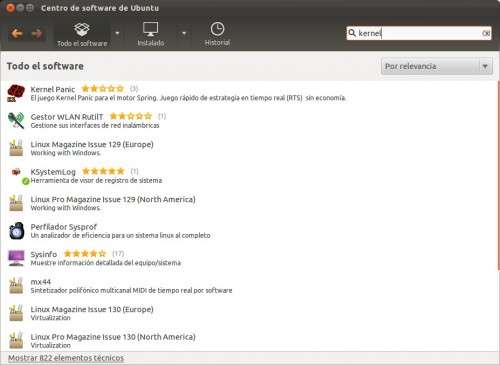Select Linux Magazine Issue 129 (Europe) title

point(92,144)
